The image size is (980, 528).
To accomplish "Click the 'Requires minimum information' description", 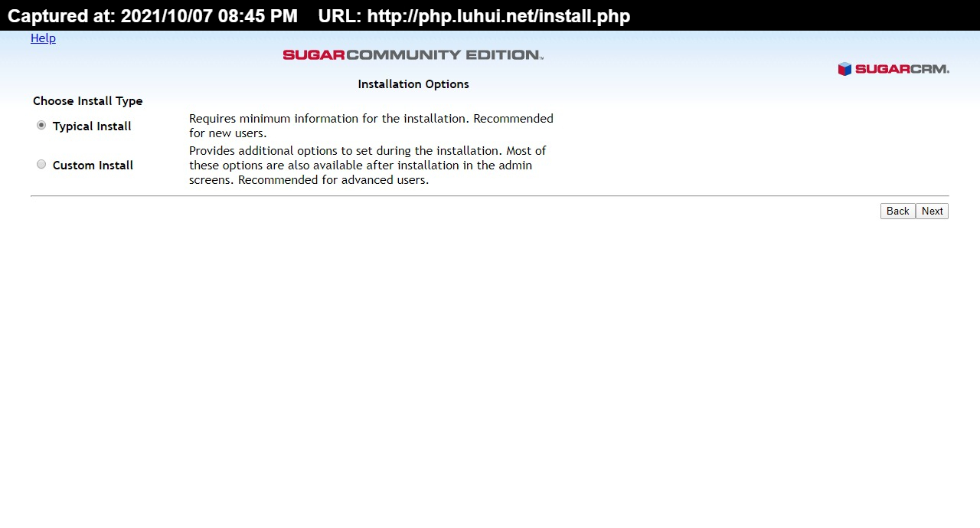I will pos(371,126).
